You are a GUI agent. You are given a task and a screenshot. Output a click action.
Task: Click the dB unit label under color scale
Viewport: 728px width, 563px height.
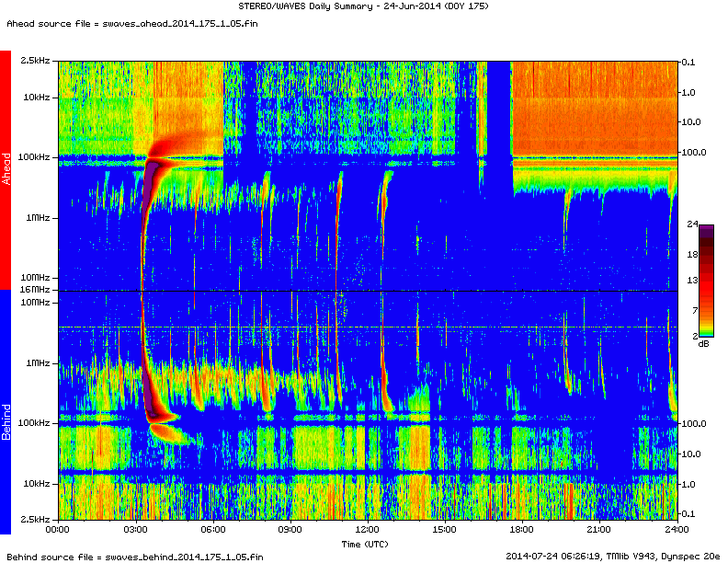[704, 344]
